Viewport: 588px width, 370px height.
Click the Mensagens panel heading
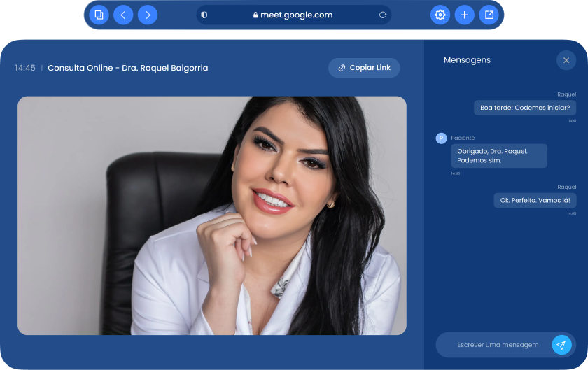pyautogui.click(x=467, y=60)
